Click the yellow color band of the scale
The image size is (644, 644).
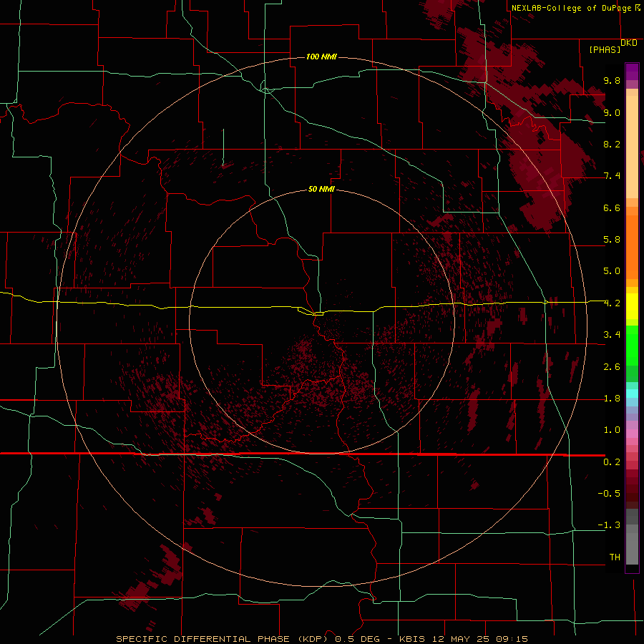click(632, 306)
